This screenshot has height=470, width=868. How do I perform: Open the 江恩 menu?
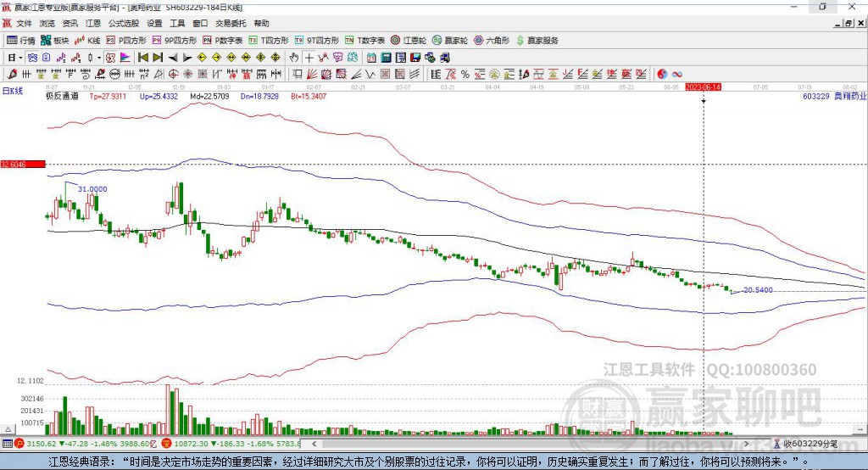click(93, 23)
